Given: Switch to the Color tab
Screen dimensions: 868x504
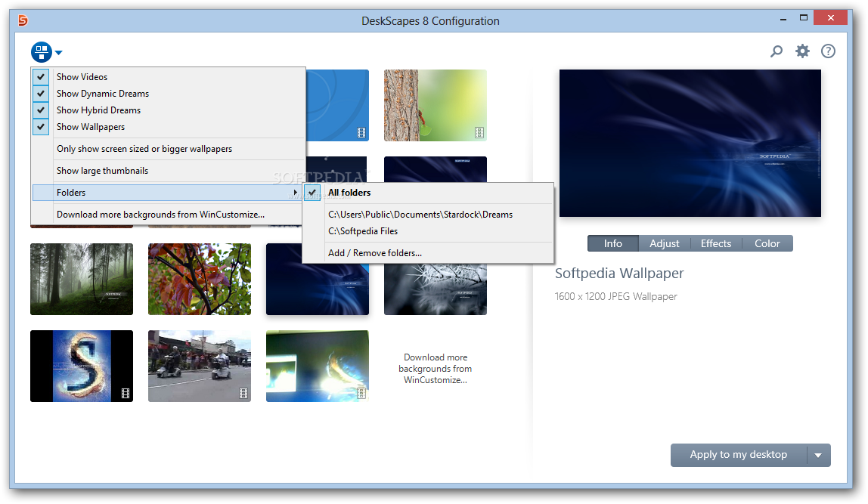Looking at the screenshot, I should pyautogui.click(x=767, y=243).
